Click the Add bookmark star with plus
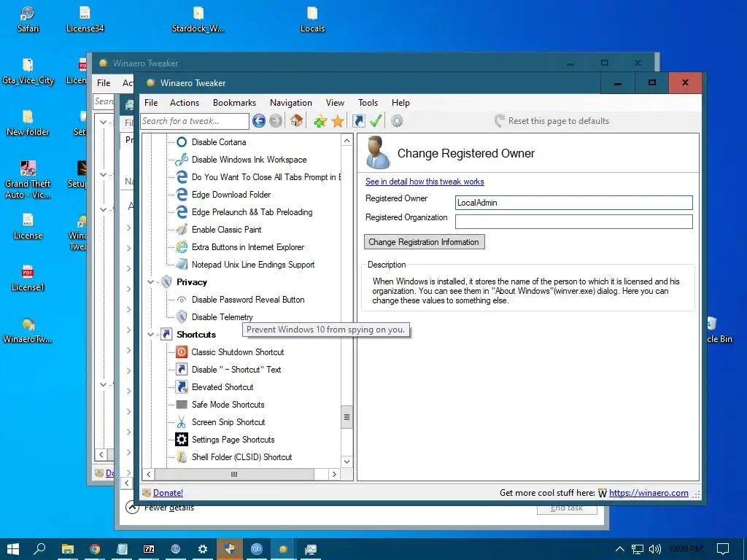Screen dimensions: 747x560 (320, 122)
